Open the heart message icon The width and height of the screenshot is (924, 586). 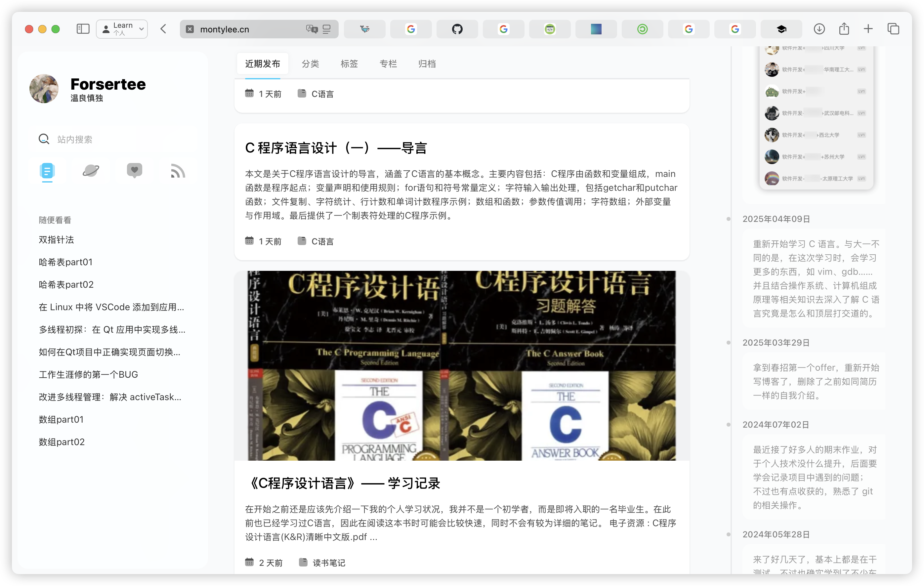pos(135,171)
